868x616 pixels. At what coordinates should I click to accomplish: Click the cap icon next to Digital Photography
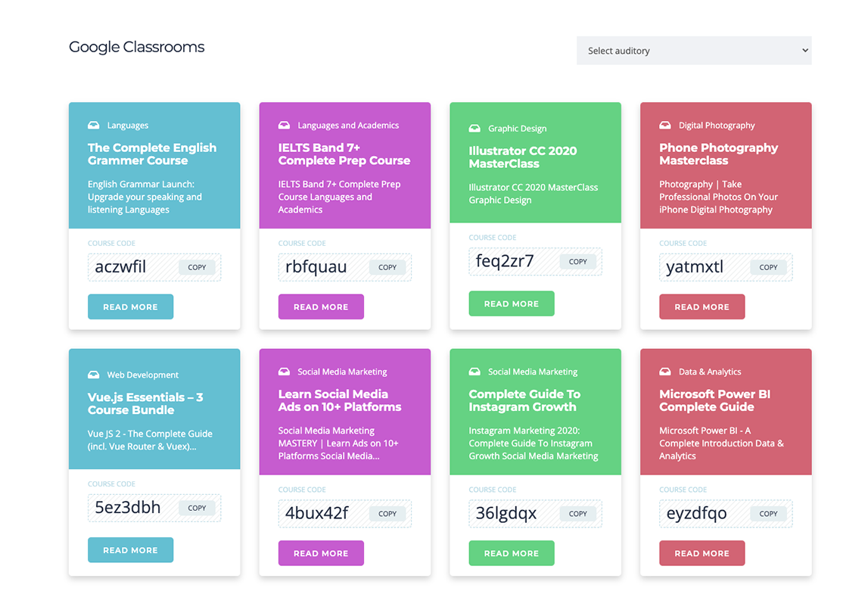[x=665, y=126]
